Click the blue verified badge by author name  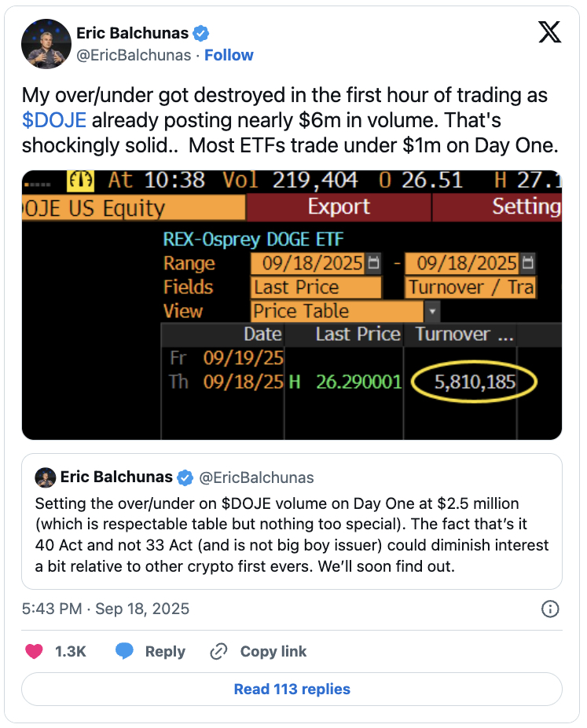coord(202,33)
